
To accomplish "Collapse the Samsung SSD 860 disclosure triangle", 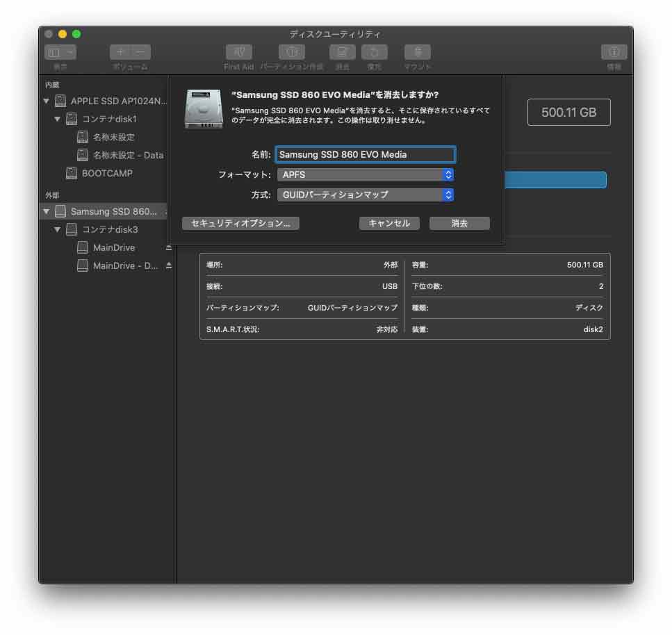I will [x=47, y=211].
